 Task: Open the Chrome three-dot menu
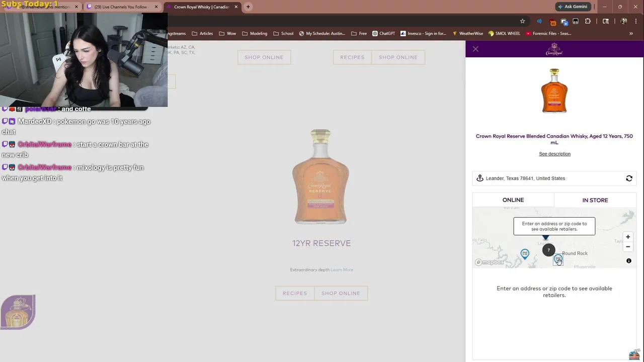636,21
